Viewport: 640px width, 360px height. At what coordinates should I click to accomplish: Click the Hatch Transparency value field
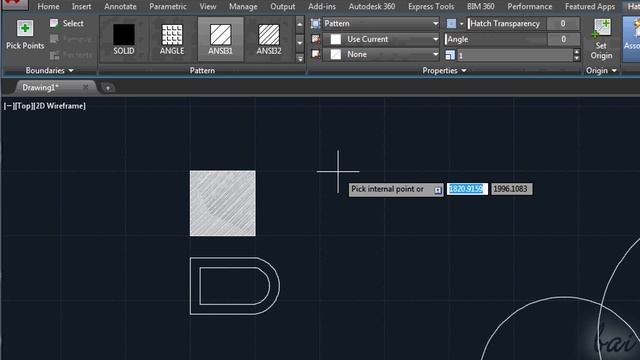[563, 24]
